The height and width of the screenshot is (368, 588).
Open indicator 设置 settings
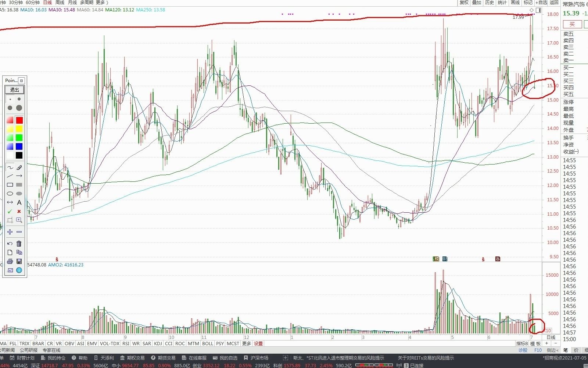click(x=258, y=343)
